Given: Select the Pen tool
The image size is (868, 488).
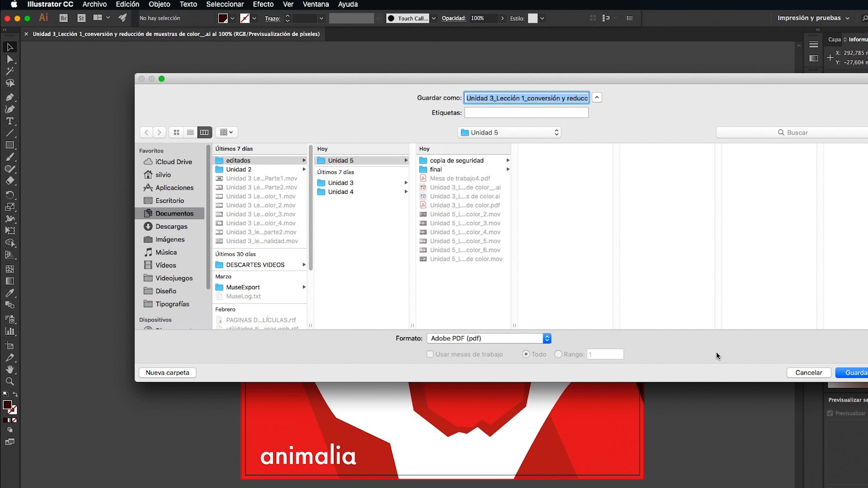Looking at the screenshot, I should [10, 97].
